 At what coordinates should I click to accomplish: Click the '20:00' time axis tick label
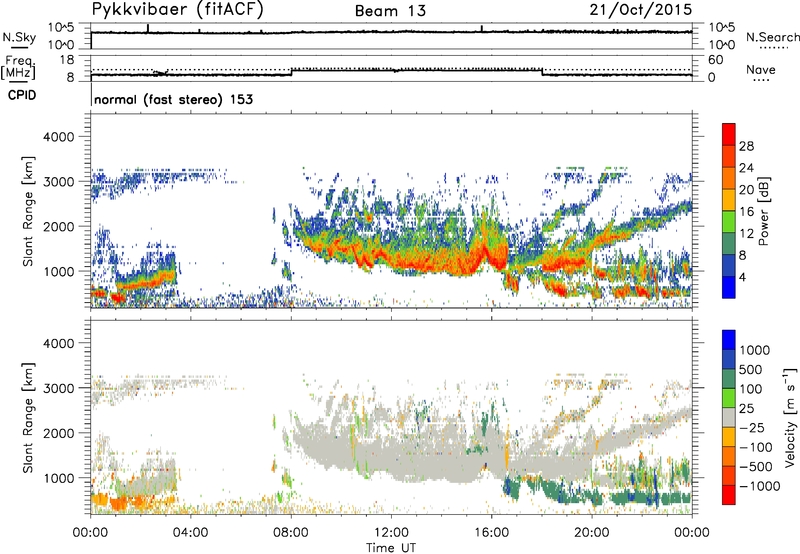(x=592, y=533)
